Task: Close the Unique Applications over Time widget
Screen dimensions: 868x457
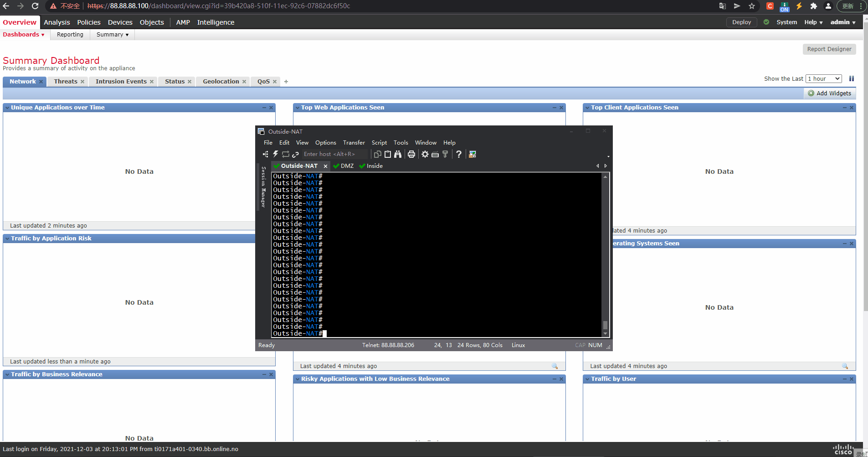Action: pyautogui.click(x=271, y=108)
